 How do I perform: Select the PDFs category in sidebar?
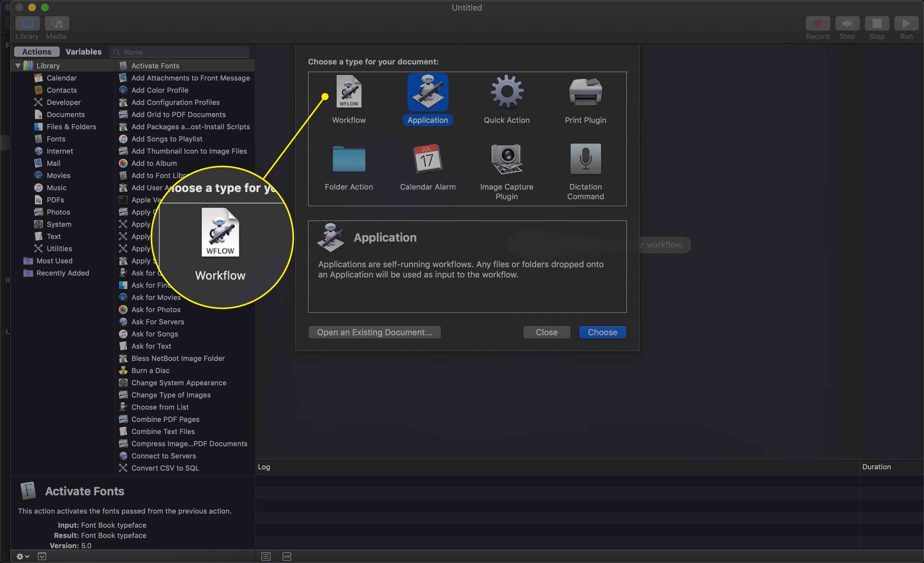tap(56, 199)
